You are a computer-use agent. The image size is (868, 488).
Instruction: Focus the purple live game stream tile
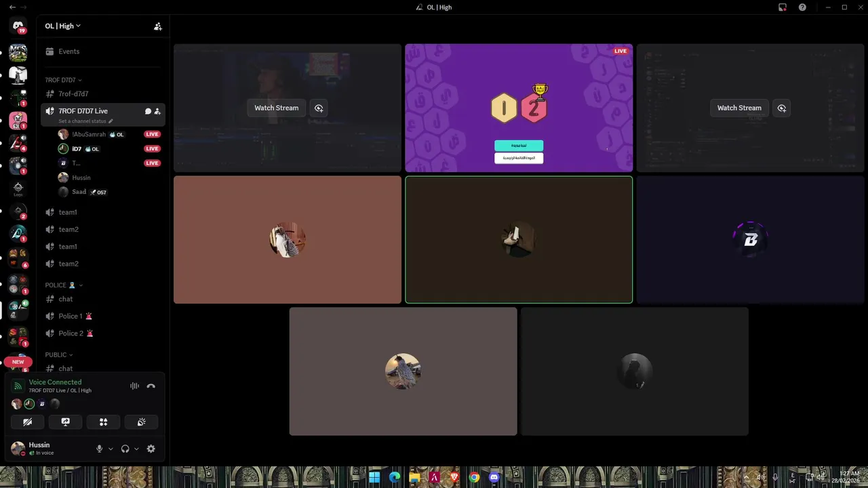click(x=519, y=108)
